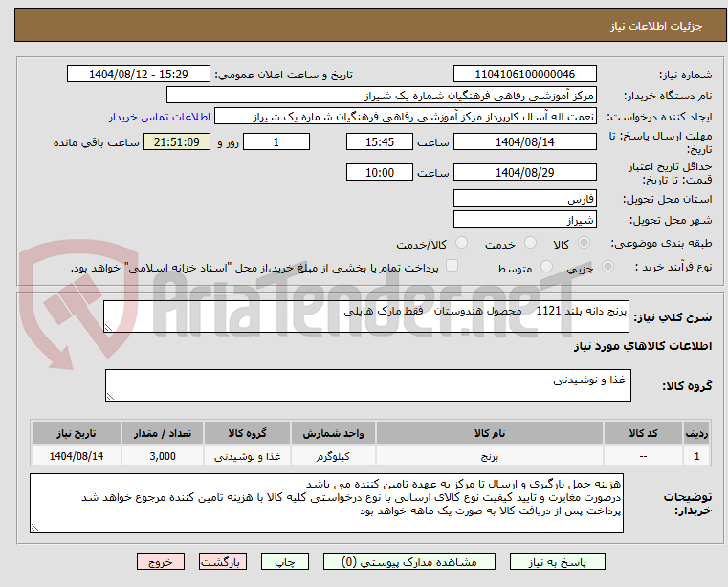Click the row number 1 cell
The image size is (728, 587).
696,456
